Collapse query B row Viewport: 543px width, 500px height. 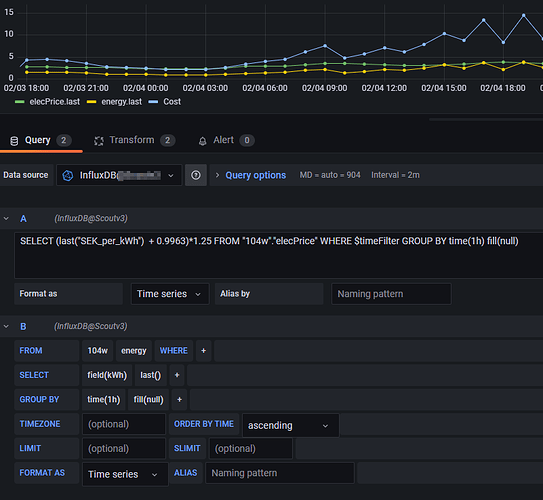point(6,326)
